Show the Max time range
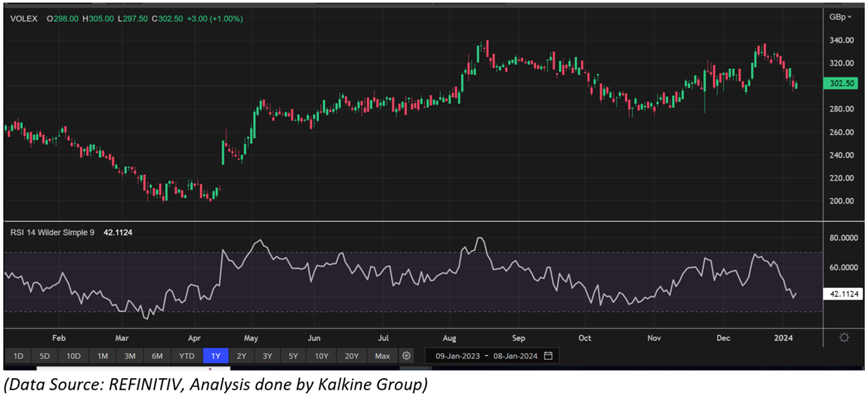868x396 pixels. click(382, 356)
